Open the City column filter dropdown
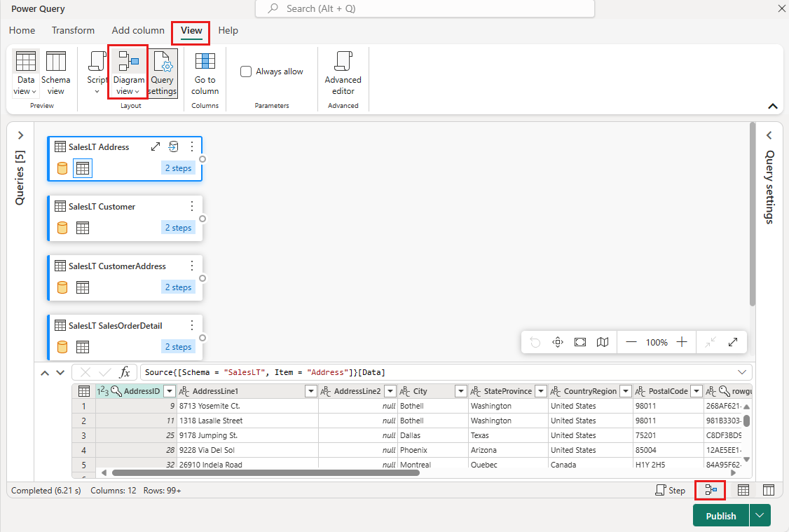The height and width of the screenshot is (532, 789). click(460, 391)
